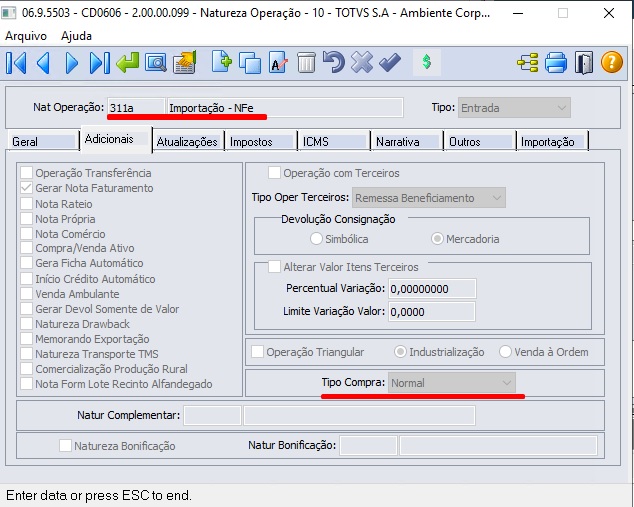Print using the blue printer icon
634x507 pixels.
[x=556, y=63]
